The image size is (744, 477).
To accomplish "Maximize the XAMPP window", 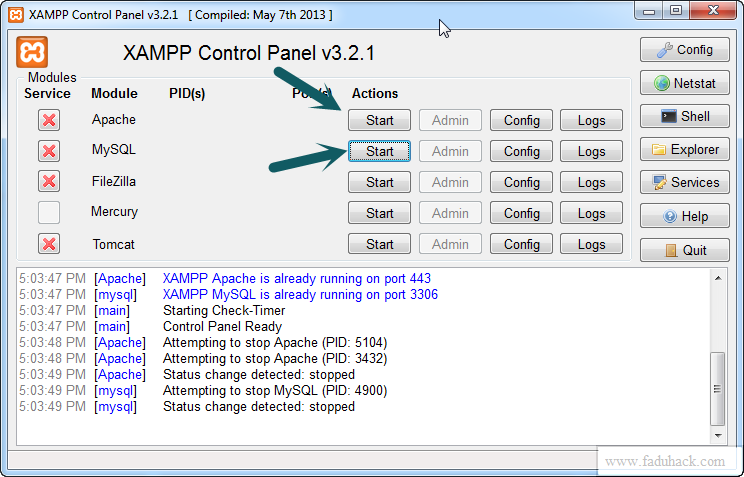I will pyautogui.click(x=676, y=10).
